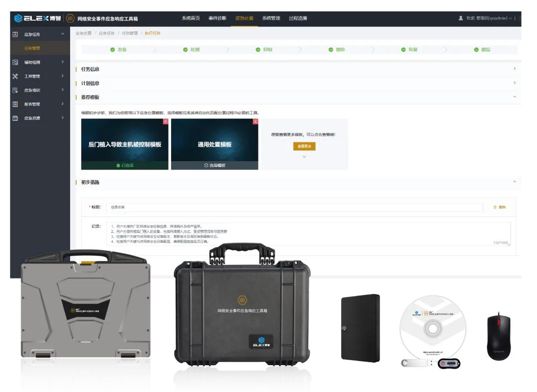This screenshot has height=392, width=537.
Task: Expand the 报告管理 sidebar group
Action: pyautogui.click(x=62, y=104)
